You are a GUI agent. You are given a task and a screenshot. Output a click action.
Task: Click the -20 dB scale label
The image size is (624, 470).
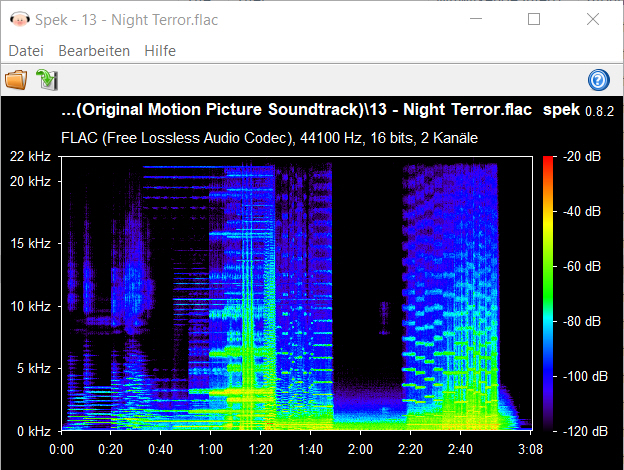coord(581,156)
